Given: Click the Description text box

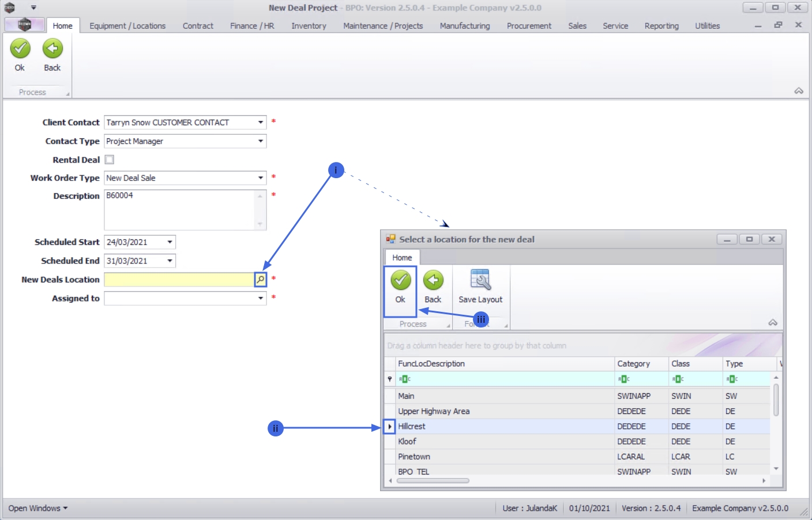Looking at the screenshot, I should [x=185, y=210].
